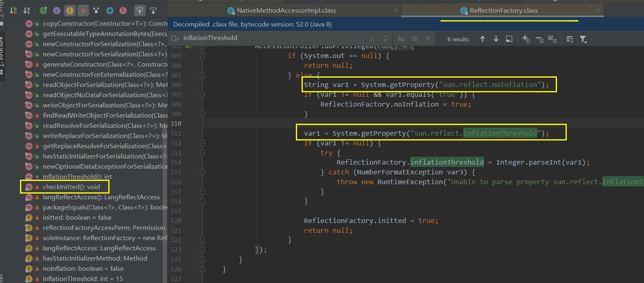Switch to NativeMethodAccessorImpl.class tab
The width and height of the screenshot is (644, 283).
pos(286,11)
